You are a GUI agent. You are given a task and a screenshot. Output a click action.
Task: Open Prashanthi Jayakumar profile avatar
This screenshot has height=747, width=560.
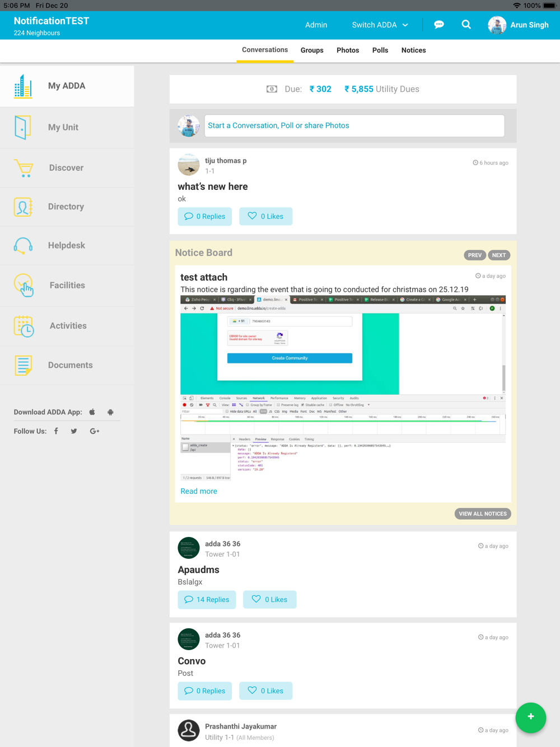pyautogui.click(x=189, y=731)
